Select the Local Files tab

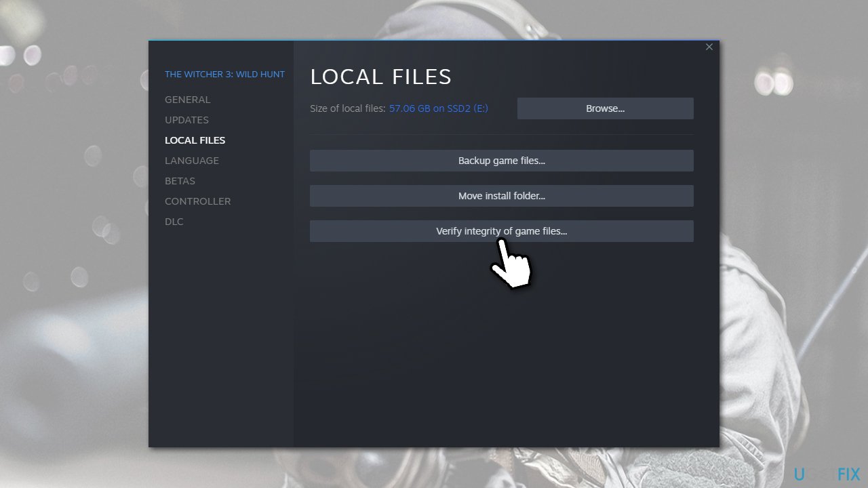pos(195,140)
